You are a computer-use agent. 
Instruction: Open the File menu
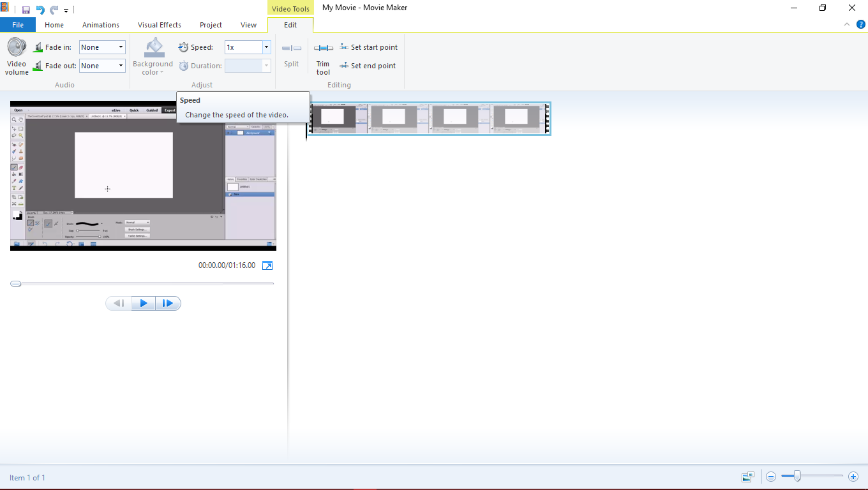(18, 25)
